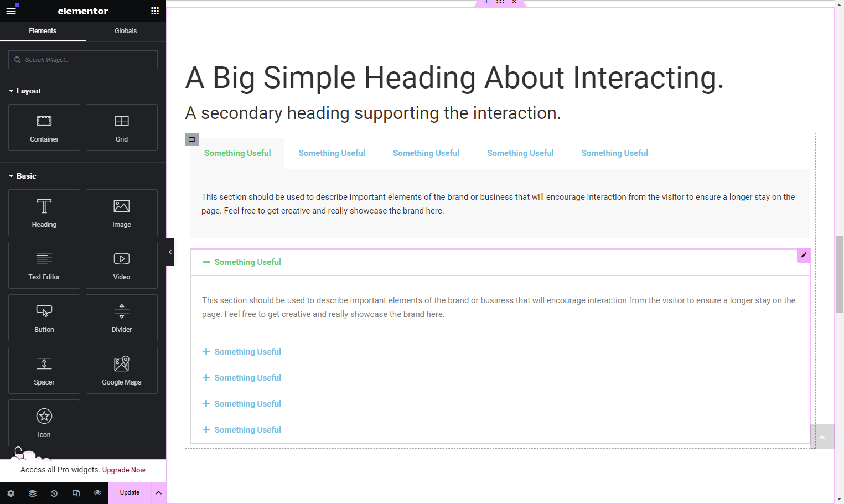Screen dimensions: 844x504
Task: Focus the Search Widget field
Action: point(83,60)
